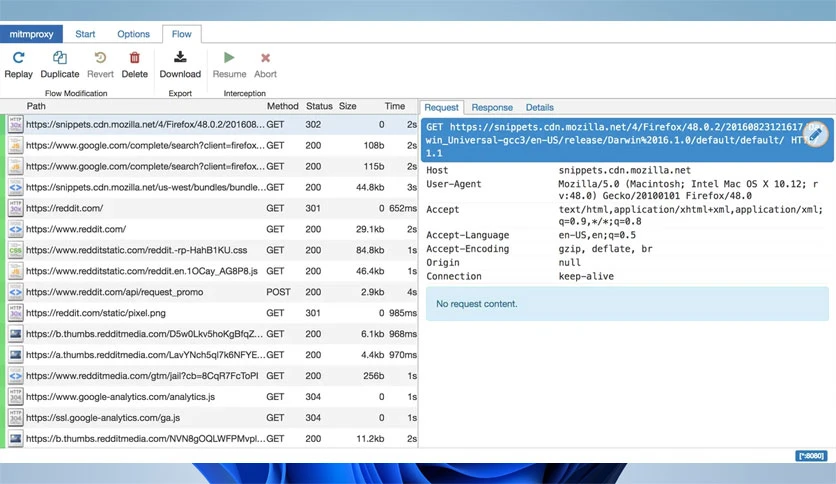Sort flows by Status column header
Image resolution: width=836 pixels, height=484 pixels.
pyautogui.click(x=319, y=106)
